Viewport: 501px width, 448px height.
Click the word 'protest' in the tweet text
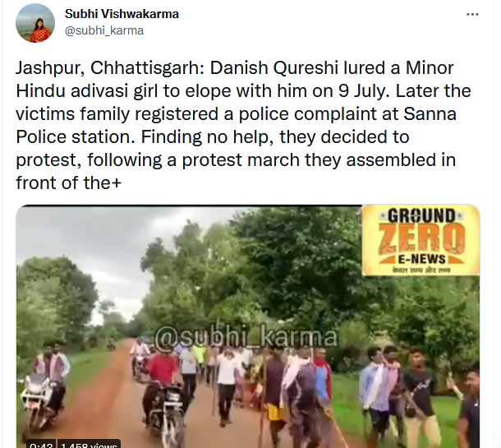46,160
